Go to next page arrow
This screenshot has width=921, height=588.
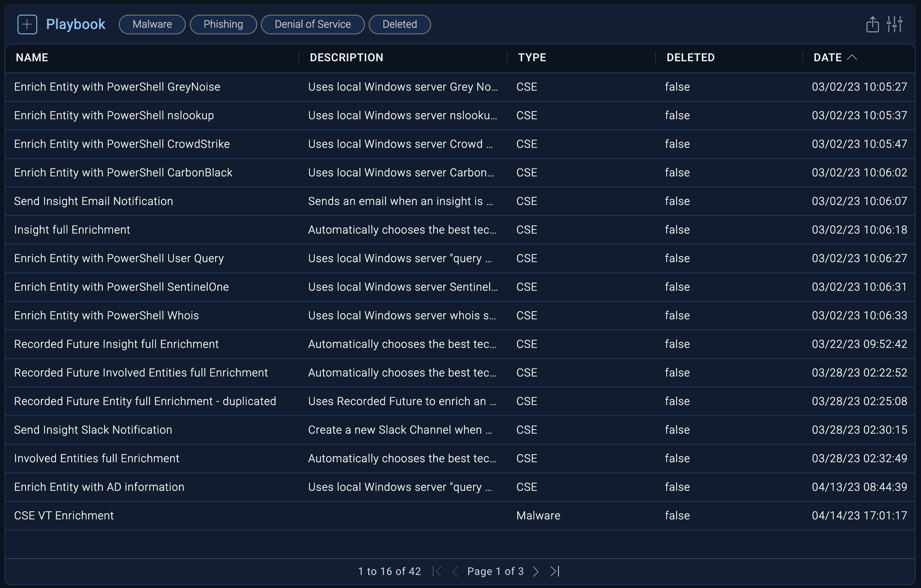pyautogui.click(x=536, y=571)
